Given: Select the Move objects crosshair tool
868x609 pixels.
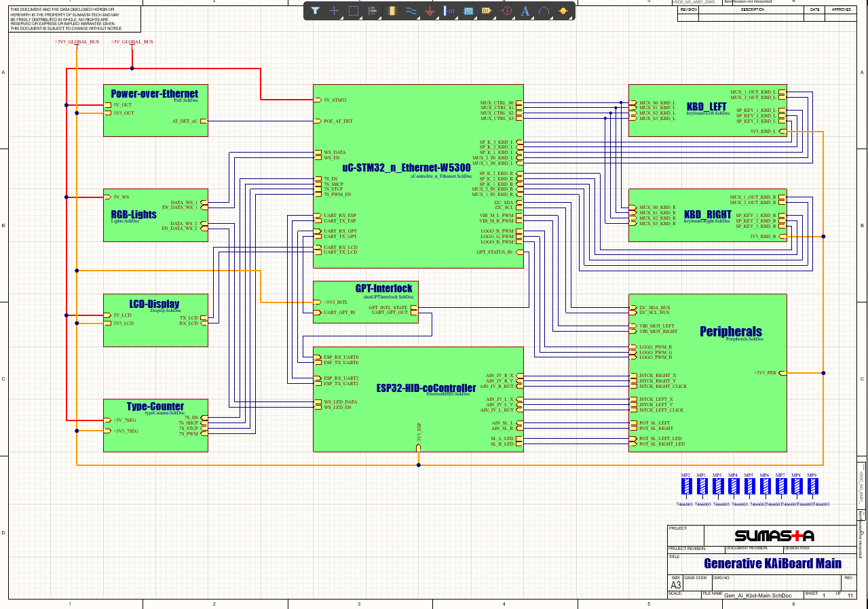Looking at the screenshot, I should coord(335,11).
